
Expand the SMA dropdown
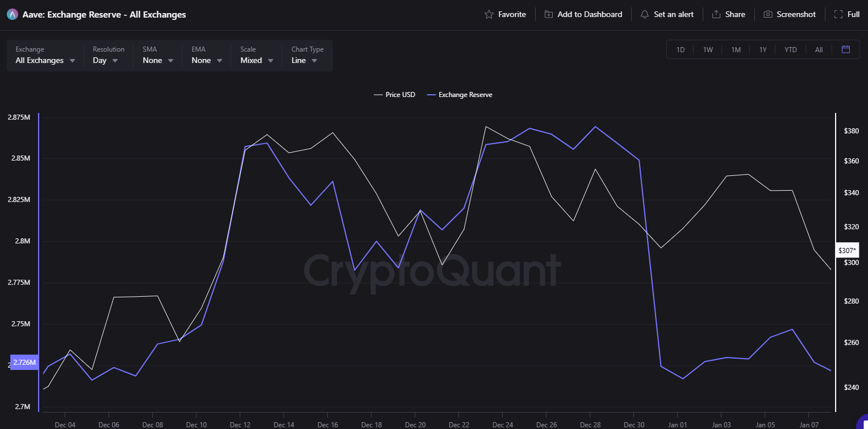coord(158,56)
